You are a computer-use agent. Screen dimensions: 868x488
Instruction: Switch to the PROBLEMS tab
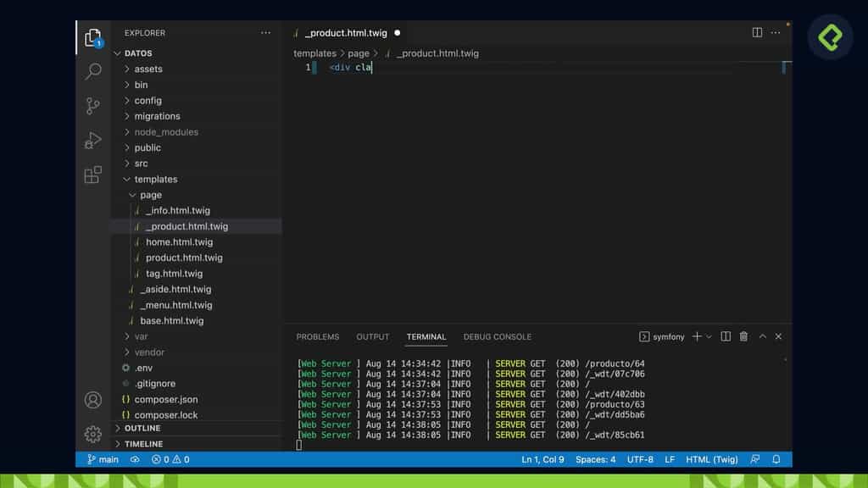(x=318, y=336)
